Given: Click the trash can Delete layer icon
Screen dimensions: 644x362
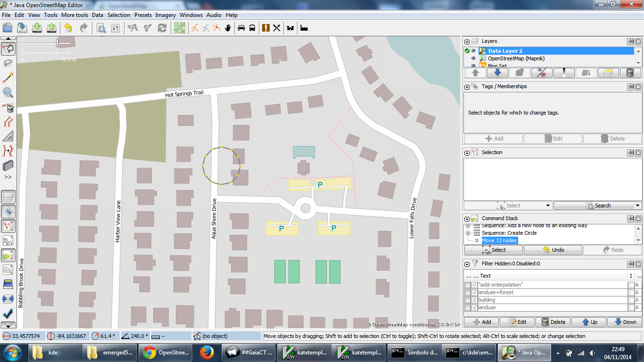Looking at the screenshot, I should point(630,73).
